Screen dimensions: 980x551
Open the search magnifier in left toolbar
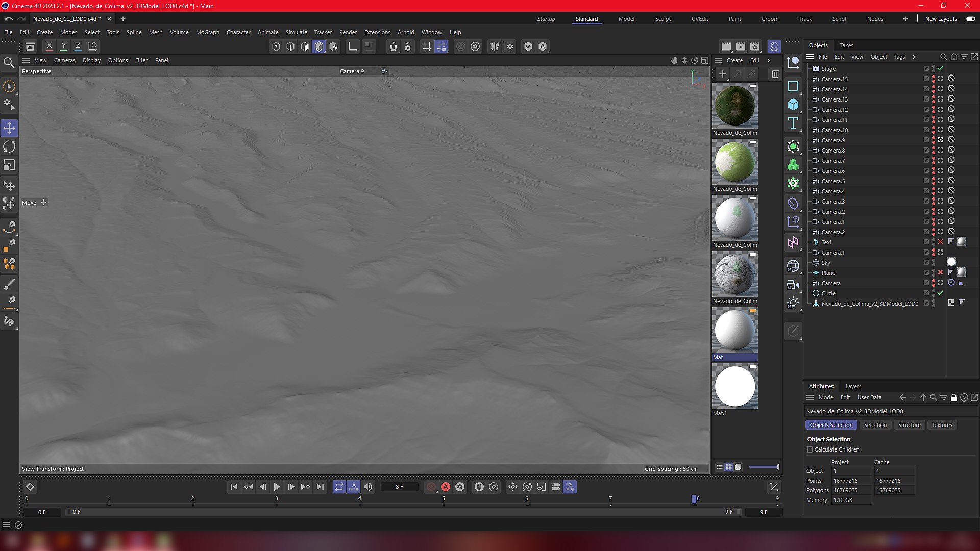(x=9, y=63)
